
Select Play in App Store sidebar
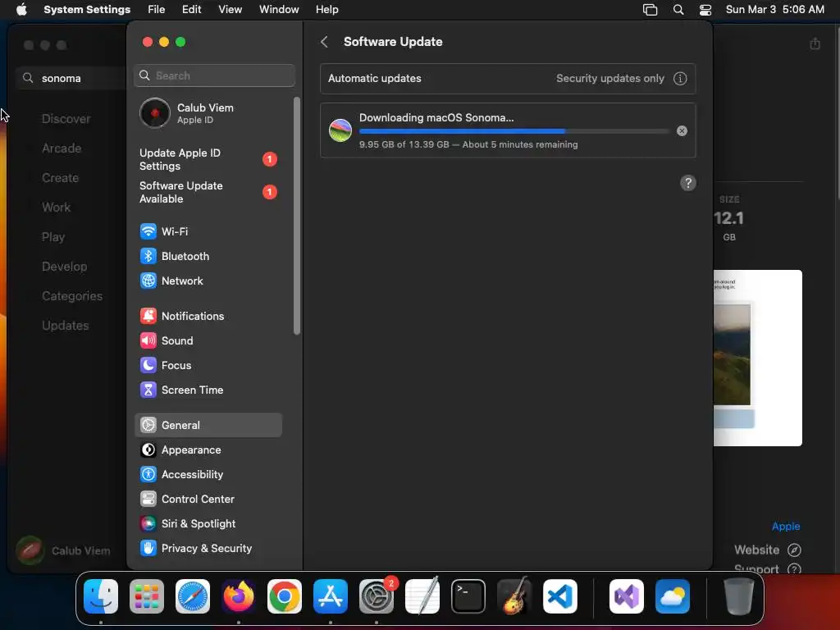pyautogui.click(x=53, y=237)
